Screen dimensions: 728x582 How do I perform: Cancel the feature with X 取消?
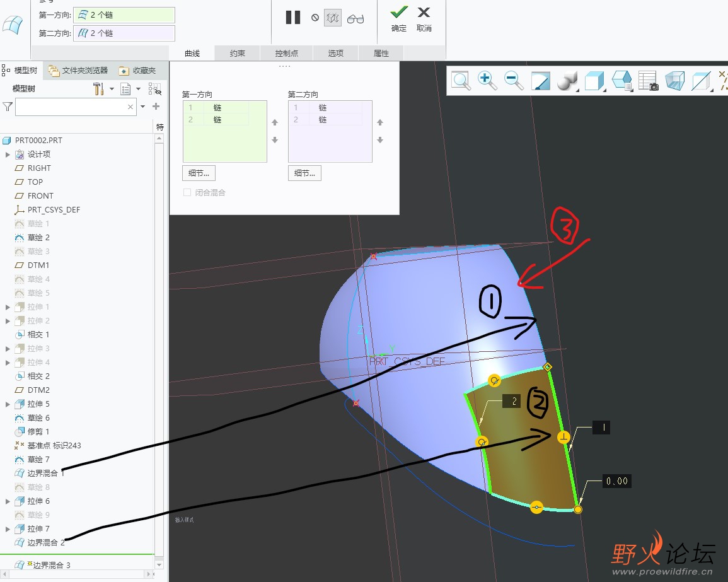coord(424,13)
